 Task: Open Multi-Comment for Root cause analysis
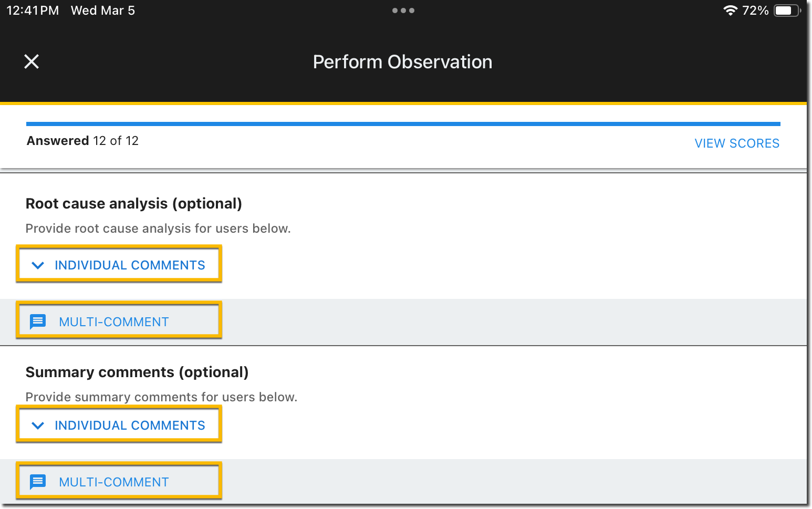[114, 322]
